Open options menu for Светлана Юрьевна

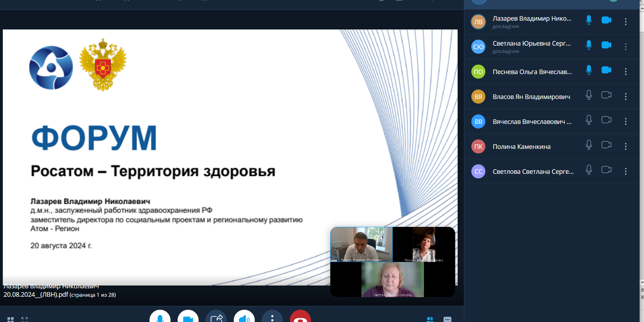click(626, 47)
